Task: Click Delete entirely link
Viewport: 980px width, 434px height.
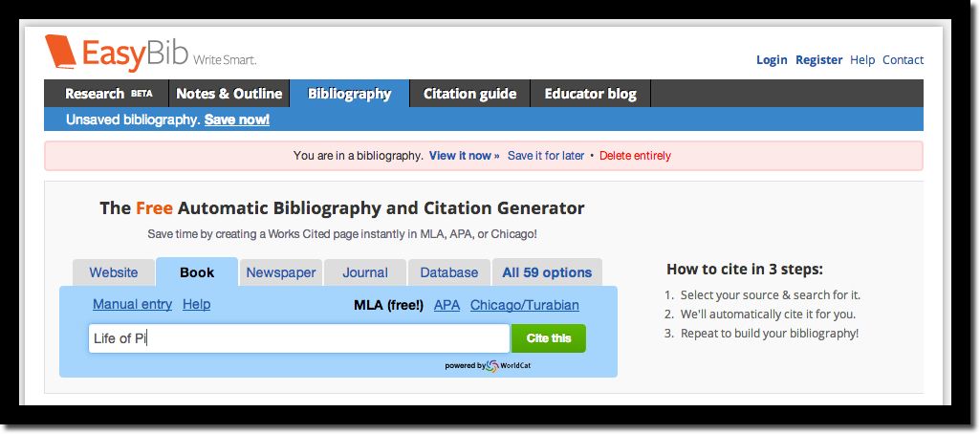Action: 635,156
